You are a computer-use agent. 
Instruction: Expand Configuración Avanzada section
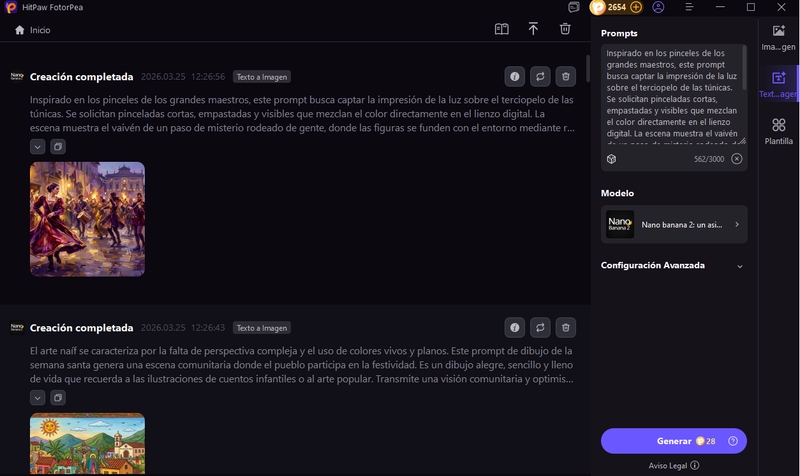[x=739, y=266]
